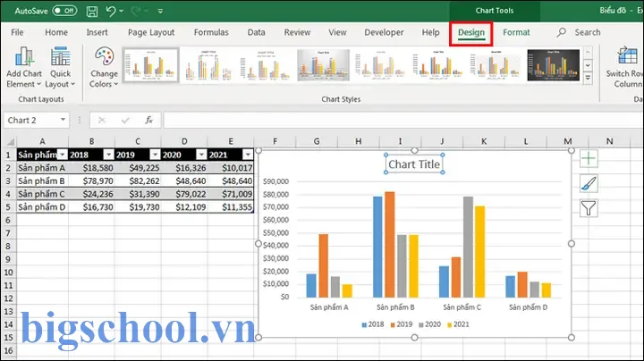The height and width of the screenshot is (361, 644).
Task: Select the first chart style thumbnail
Action: click(x=151, y=65)
